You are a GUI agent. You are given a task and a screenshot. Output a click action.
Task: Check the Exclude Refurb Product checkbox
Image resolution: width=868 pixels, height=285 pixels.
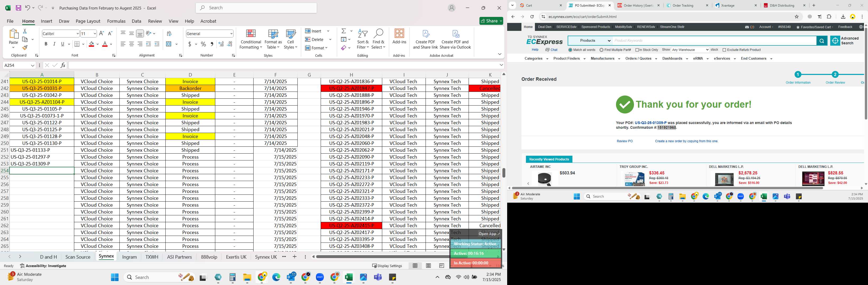(x=724, y=50)
